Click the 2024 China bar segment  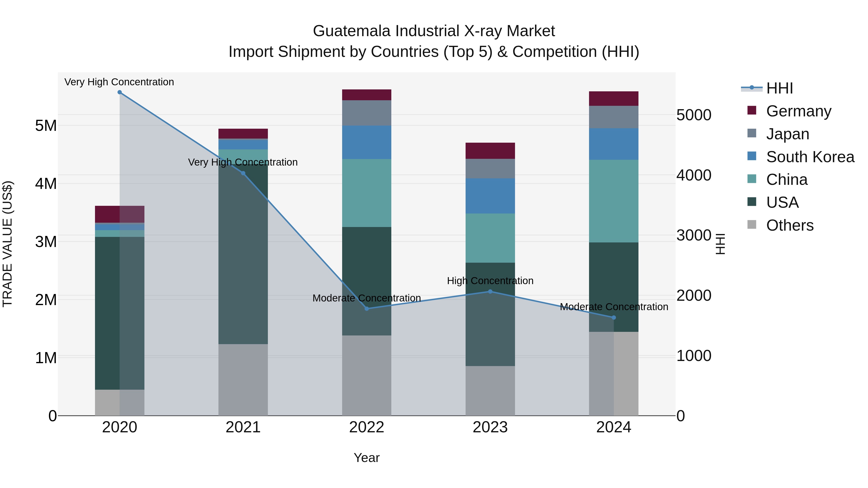(614, 201)
